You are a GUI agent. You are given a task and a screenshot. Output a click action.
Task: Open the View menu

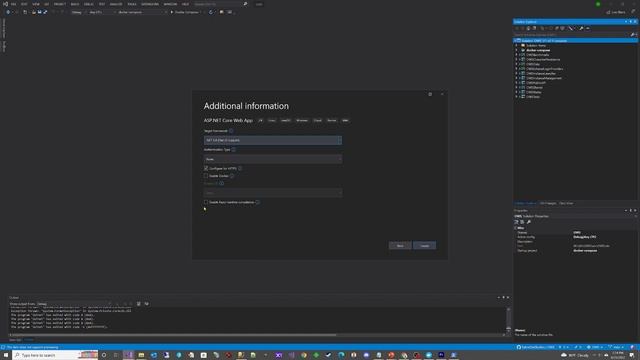[36, 4]
